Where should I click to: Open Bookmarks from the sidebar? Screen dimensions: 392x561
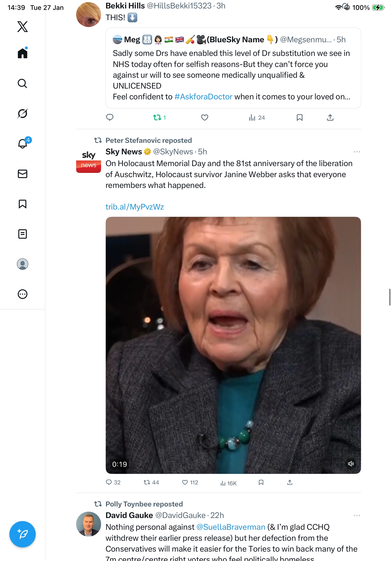(23, 204)
